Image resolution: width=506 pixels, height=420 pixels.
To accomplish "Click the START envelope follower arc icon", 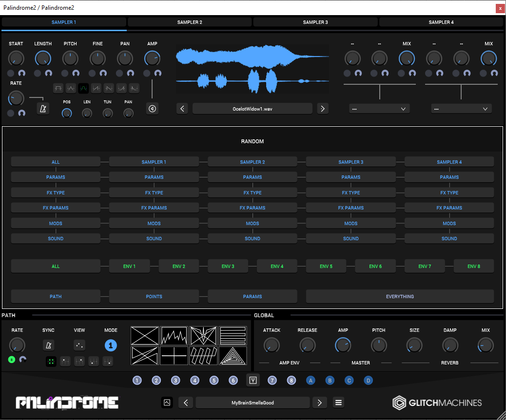I will [x=21, y=73].
